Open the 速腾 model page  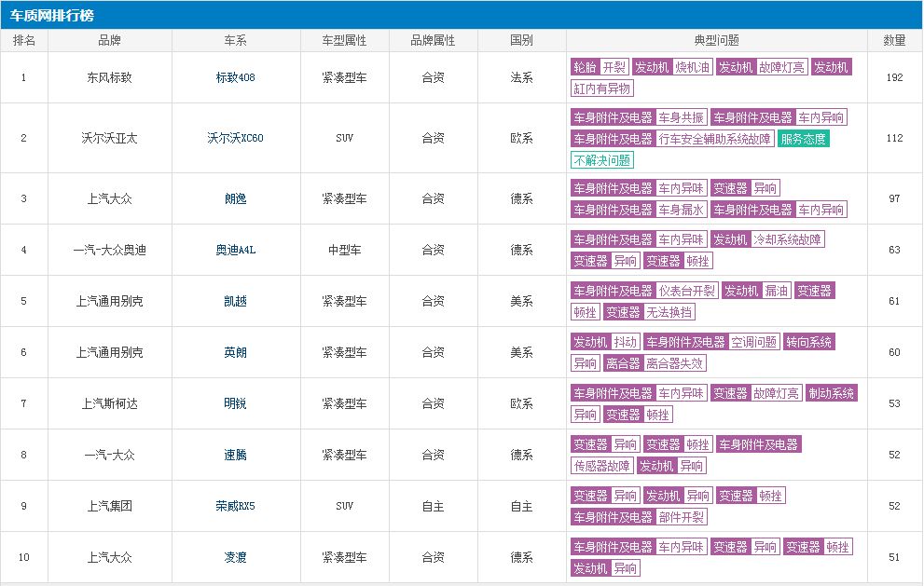[x=233, y=455]
